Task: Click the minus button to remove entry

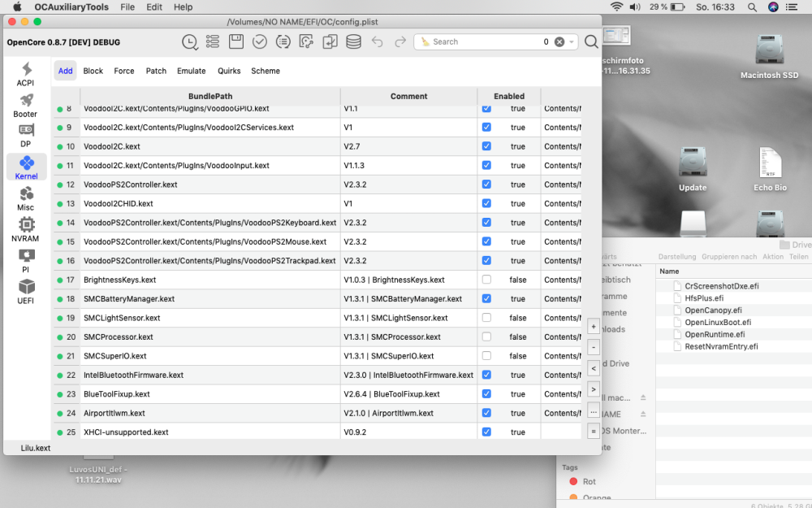Action: tap(594, 347)
